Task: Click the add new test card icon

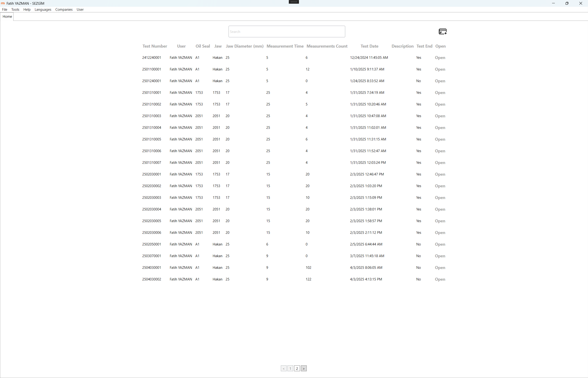Action: [442, 32]
